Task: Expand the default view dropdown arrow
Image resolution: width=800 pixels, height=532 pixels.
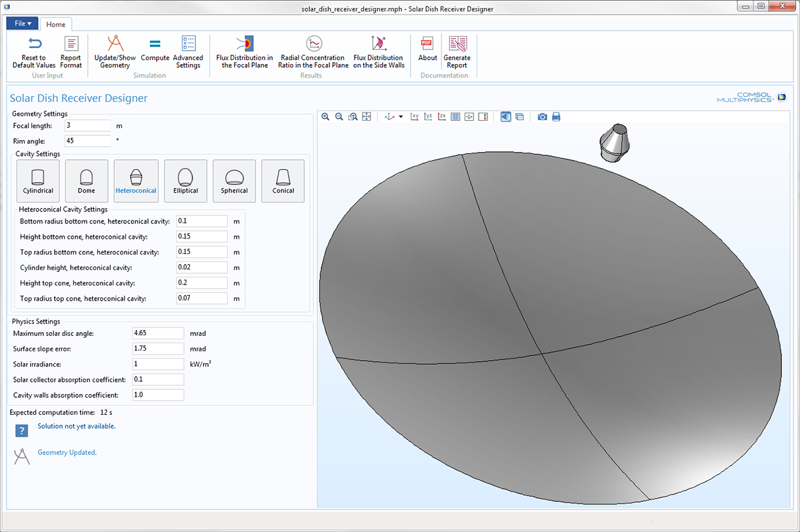Action: pyautogui.click(x=401, y=117)
